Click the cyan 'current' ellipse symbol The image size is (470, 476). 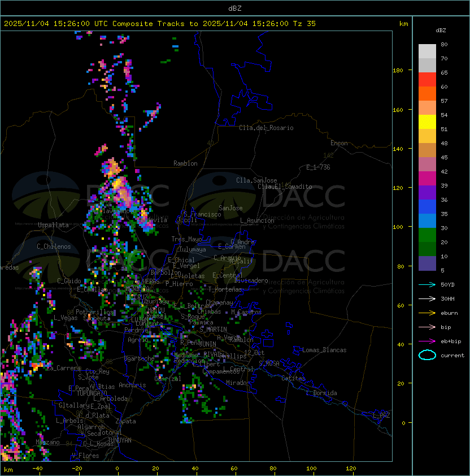point(427,355)
